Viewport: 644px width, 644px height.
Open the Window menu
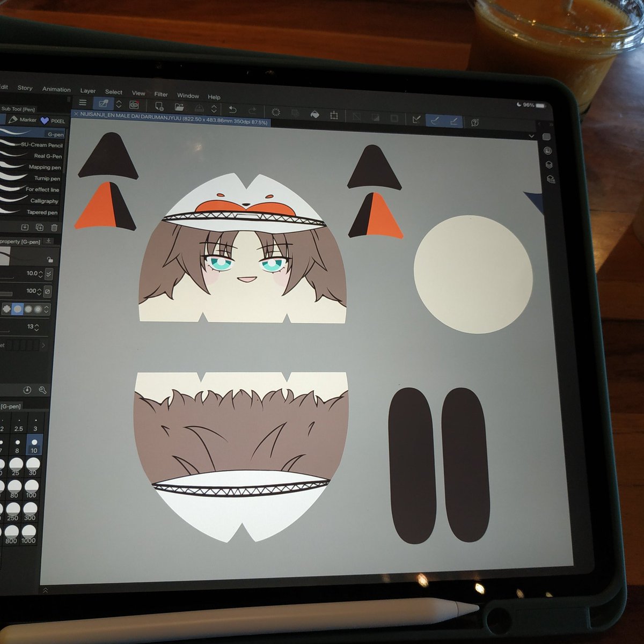point(188,96)
